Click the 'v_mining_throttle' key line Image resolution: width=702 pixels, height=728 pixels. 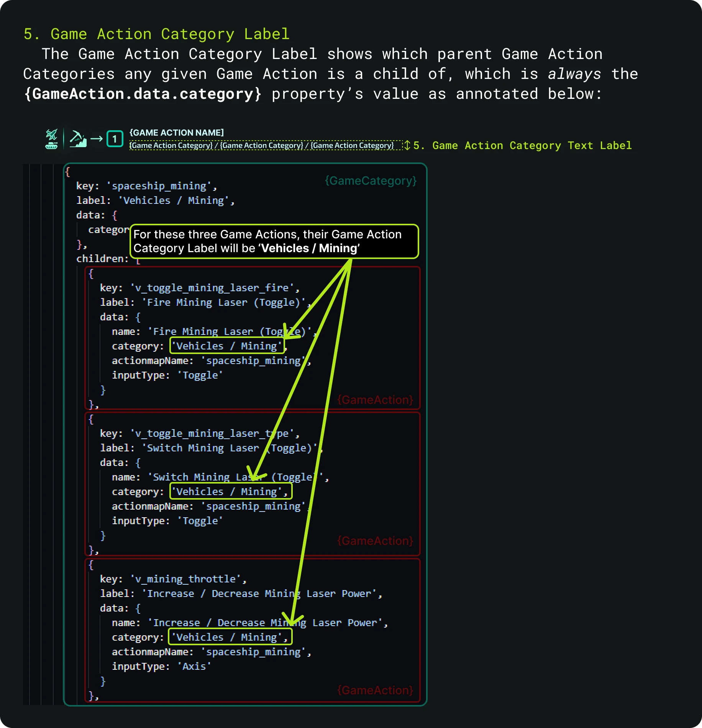coord(173,579)
